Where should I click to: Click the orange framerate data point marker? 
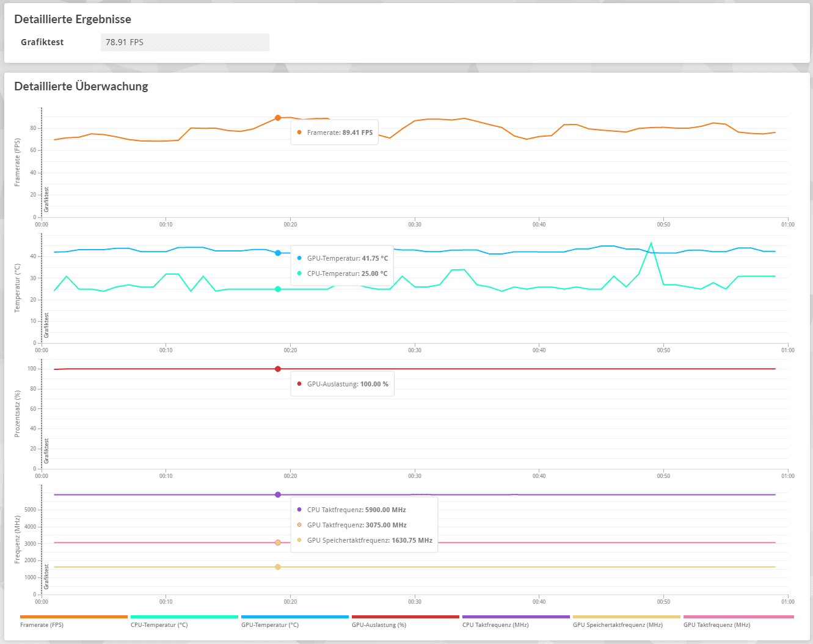(278, 118)
